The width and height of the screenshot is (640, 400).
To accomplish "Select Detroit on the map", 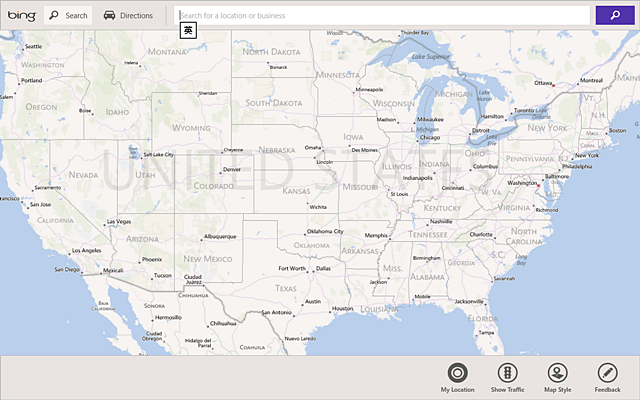I will pyautogui.click(x=481, y=131).
